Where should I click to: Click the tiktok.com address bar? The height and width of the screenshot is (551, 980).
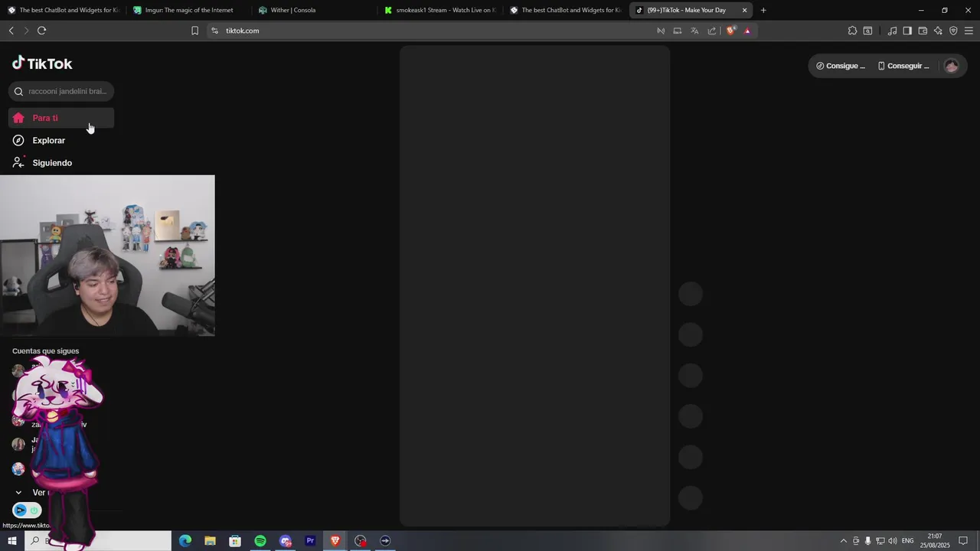(x=429, y=31)
